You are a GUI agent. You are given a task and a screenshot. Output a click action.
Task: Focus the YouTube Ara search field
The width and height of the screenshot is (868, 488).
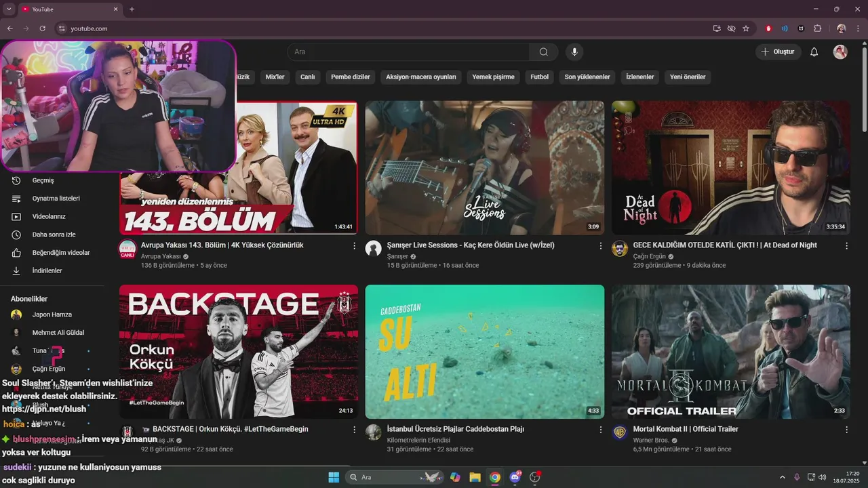pyautogui.click(x=409, y=52)
